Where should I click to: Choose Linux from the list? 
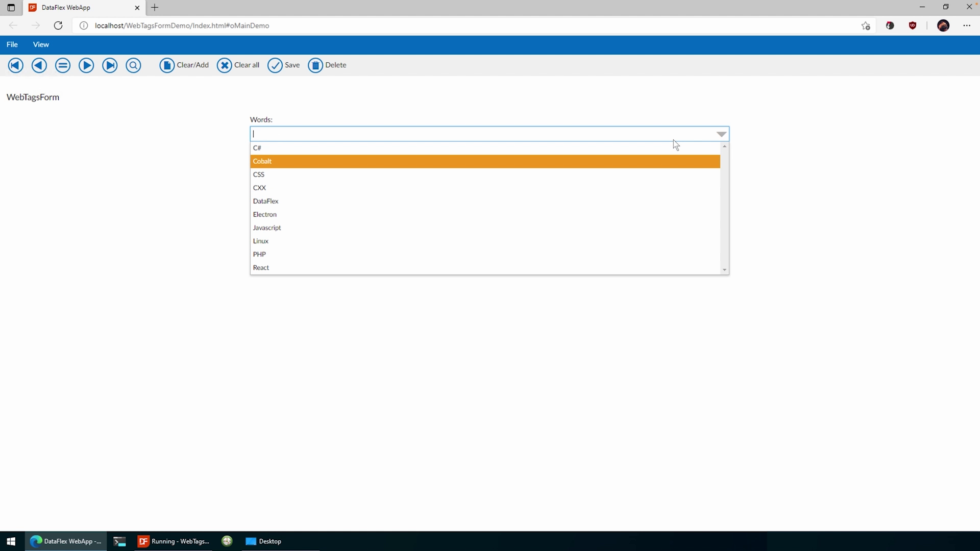(x=485, y=241)
